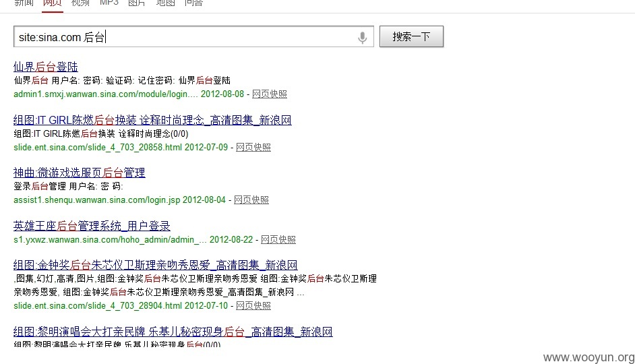Screen dimensions: 635x364
Task: Click the admin1.smxj.wanwan.sina.com/module/login URL text
Action: [x=106, y=94]
